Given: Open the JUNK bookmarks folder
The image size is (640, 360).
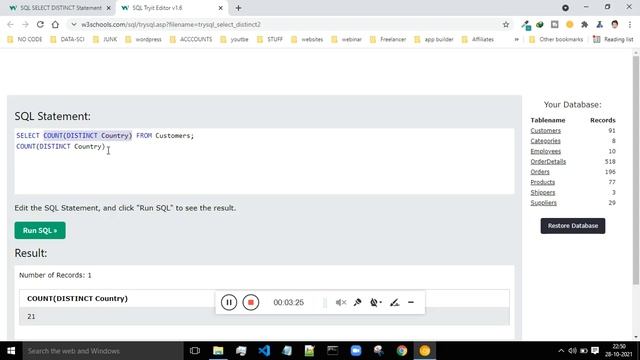Looking at the screenshot, I should (x=105, y=40).
